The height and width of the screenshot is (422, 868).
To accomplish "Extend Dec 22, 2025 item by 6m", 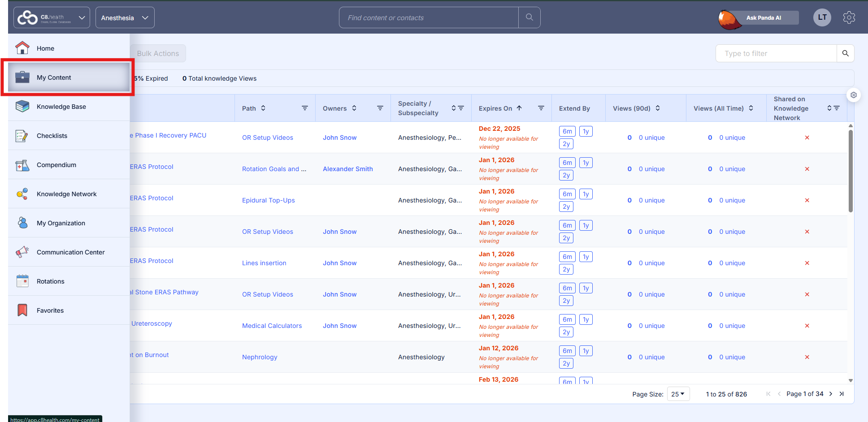I will tap(567, 131).
